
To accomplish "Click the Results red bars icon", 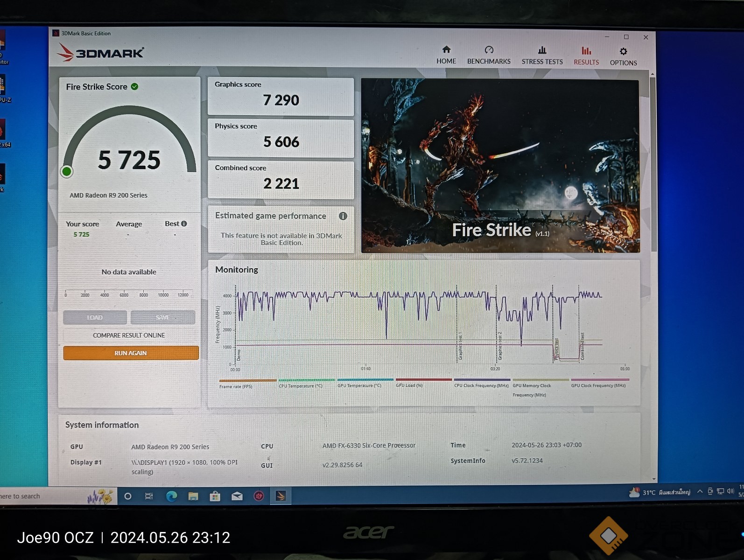I will (x=586, y=50).
